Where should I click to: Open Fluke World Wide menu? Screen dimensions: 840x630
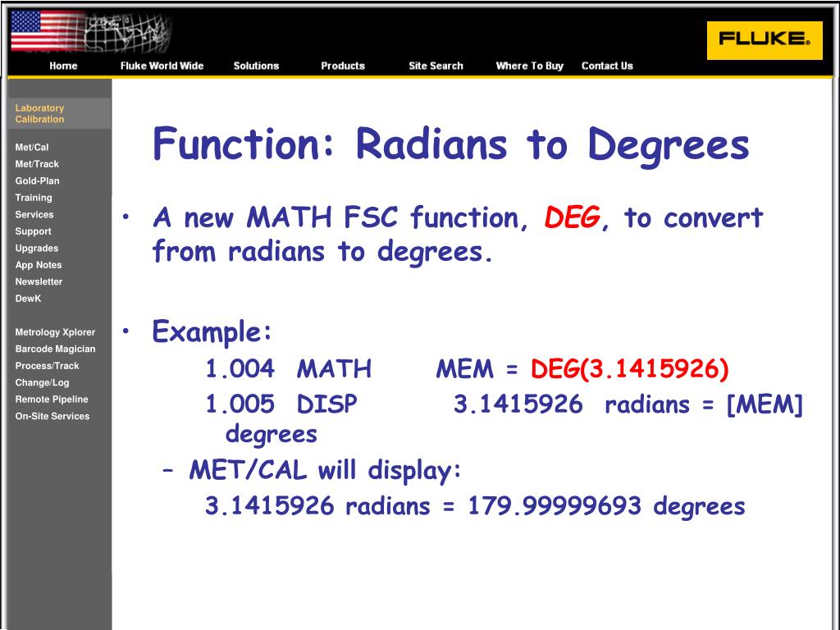162,66
